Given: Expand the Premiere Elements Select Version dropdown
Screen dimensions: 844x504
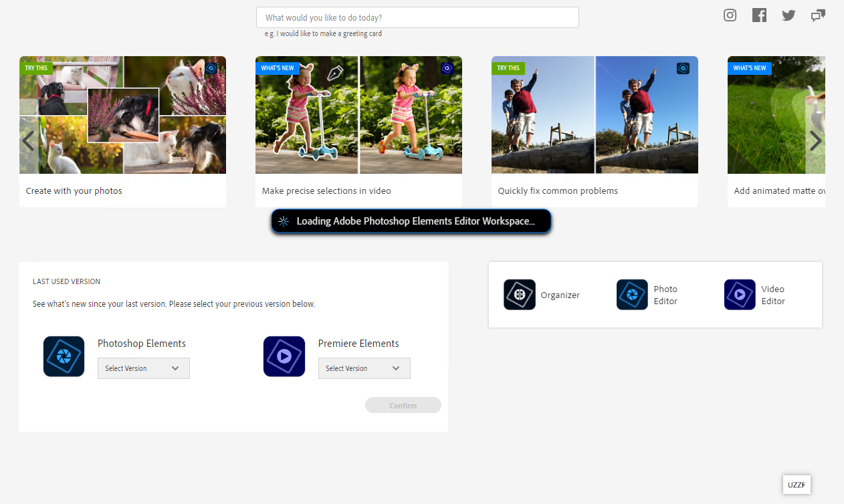Looking at the screenshot, I should tap(364, 368).
